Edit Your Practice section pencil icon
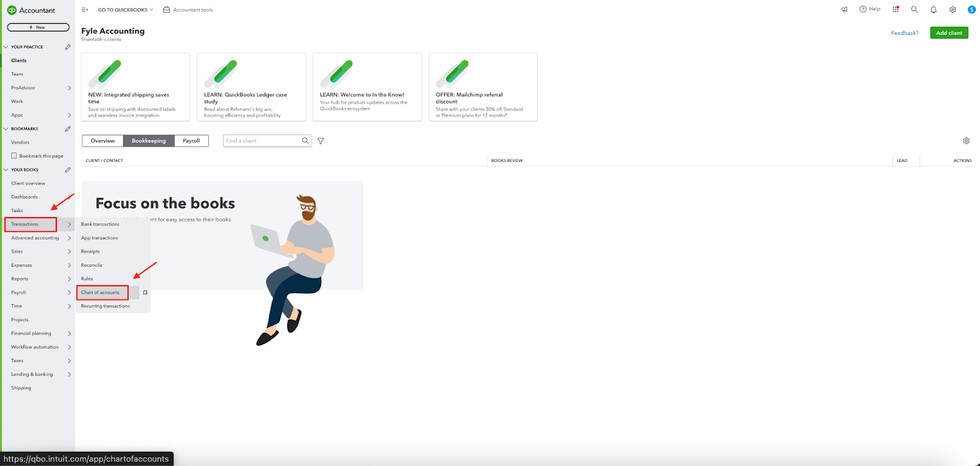The image size is (980, 466). pos(68,47)
